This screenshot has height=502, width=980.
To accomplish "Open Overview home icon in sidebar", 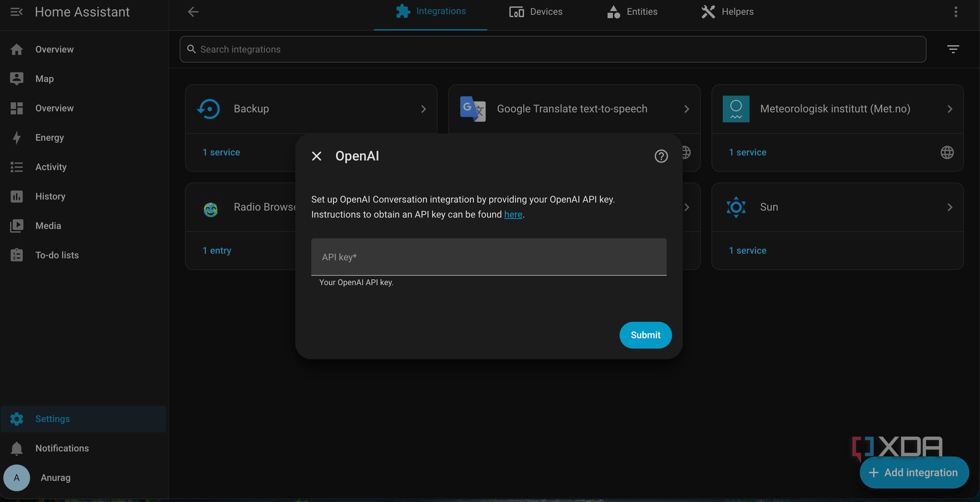I will (17, 49).
